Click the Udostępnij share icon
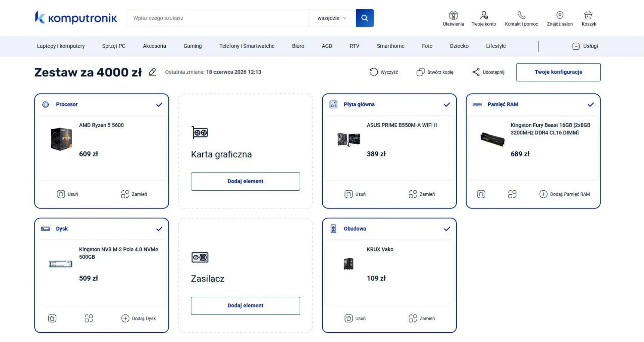Viewport: 644px width, 342px height. 476,72
